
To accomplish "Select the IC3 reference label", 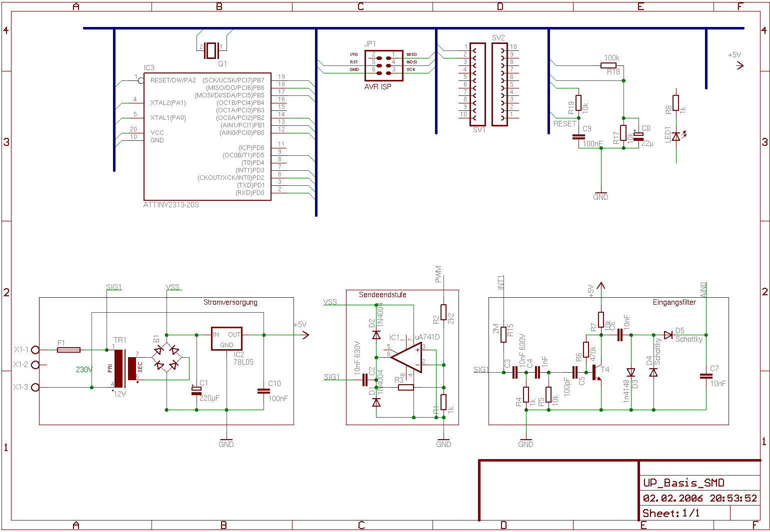I will pos(149,68).
